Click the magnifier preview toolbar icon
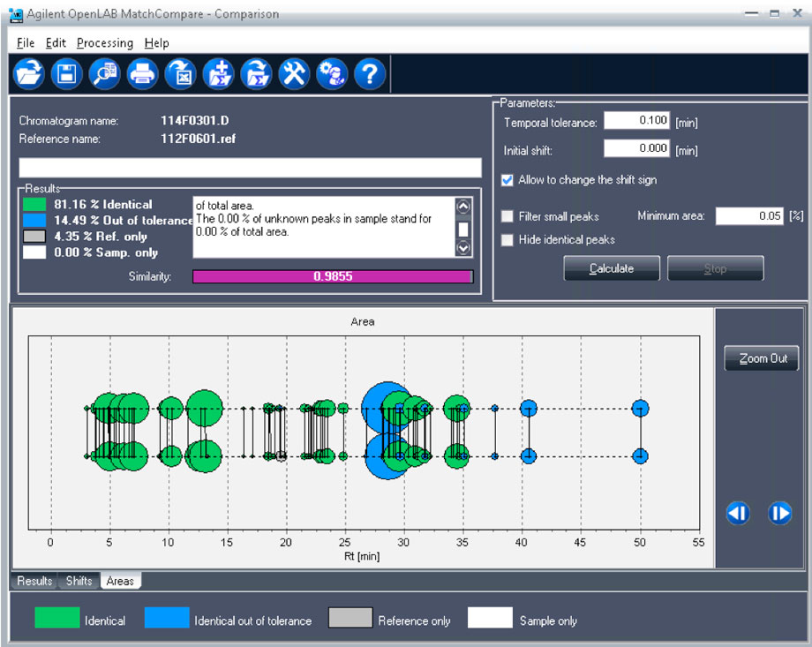 (x=104, y=74)
